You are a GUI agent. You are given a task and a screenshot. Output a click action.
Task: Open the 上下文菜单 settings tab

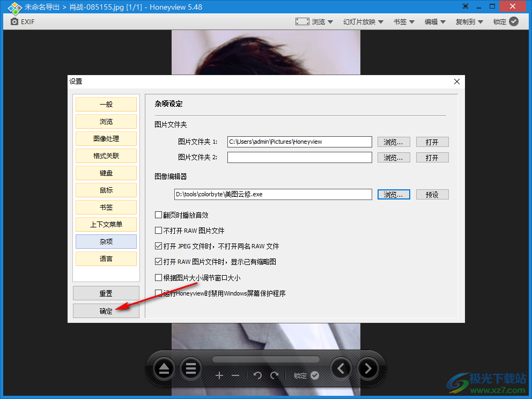[106, 224]
